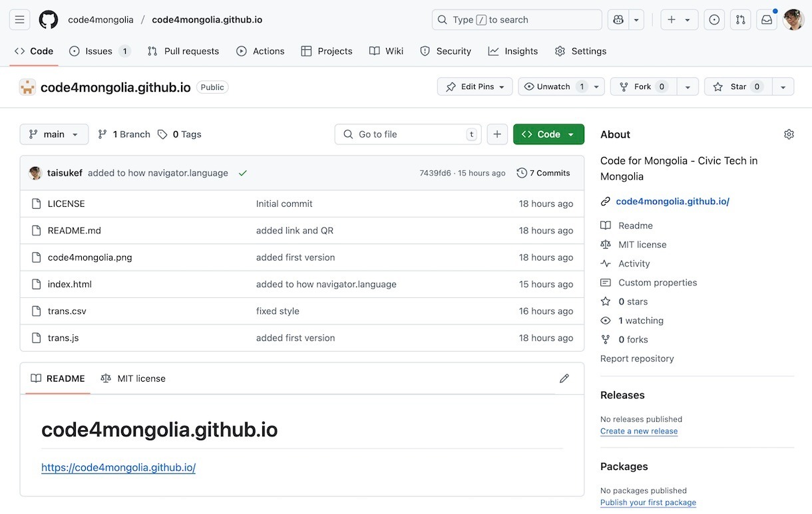The image size is (812, 514).
Task: Expand the Copilot dropdown arrow
Action: pyautogui.click(x=637, y=20)
